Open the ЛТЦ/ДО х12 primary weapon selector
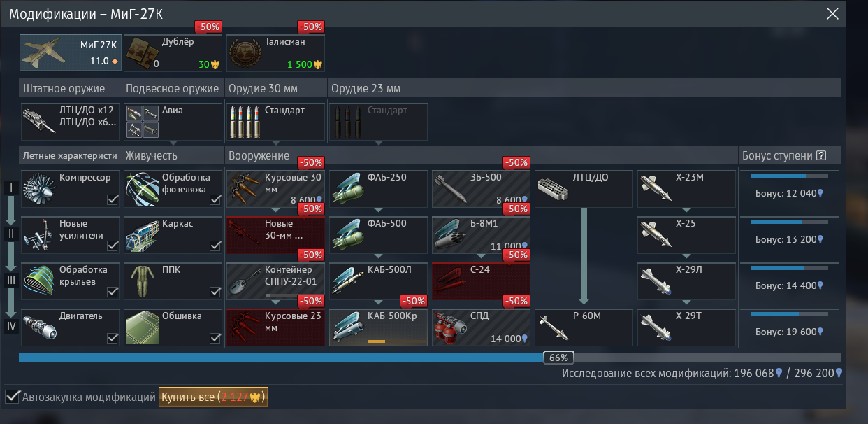The image size is (868, 424). tap(70, 122)
